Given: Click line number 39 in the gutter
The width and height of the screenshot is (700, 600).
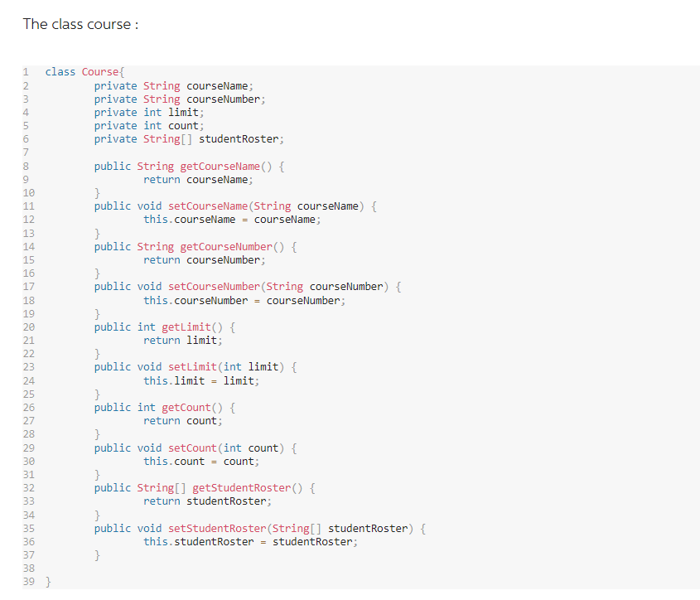Looking at the screenshot, I should click(28, 581).
